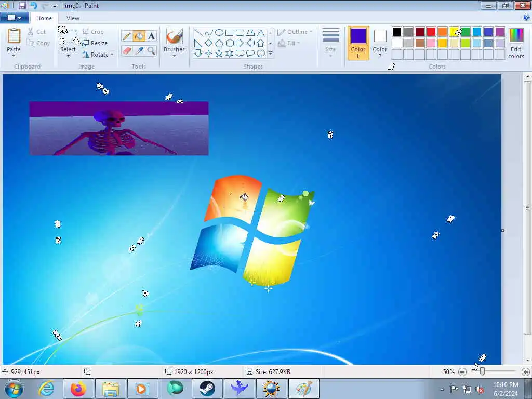Switch to the View tab
Viewport: 532px width, 399px height.
(x=73, y=18)
